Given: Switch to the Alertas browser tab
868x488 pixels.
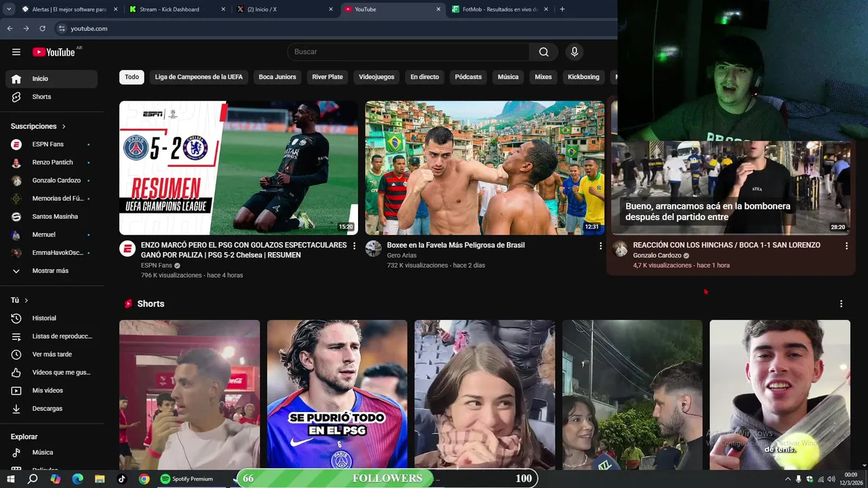Looking at the screenshot, I should 68,9.
